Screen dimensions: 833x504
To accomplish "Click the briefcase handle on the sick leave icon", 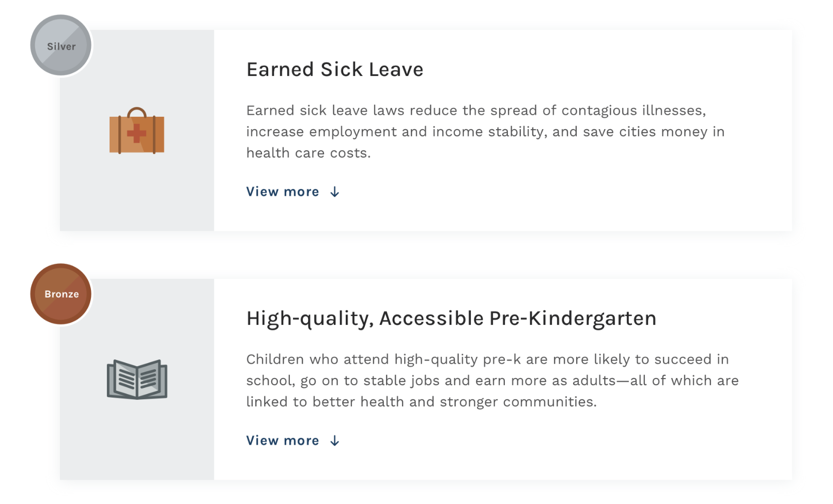I will point(137,112).
